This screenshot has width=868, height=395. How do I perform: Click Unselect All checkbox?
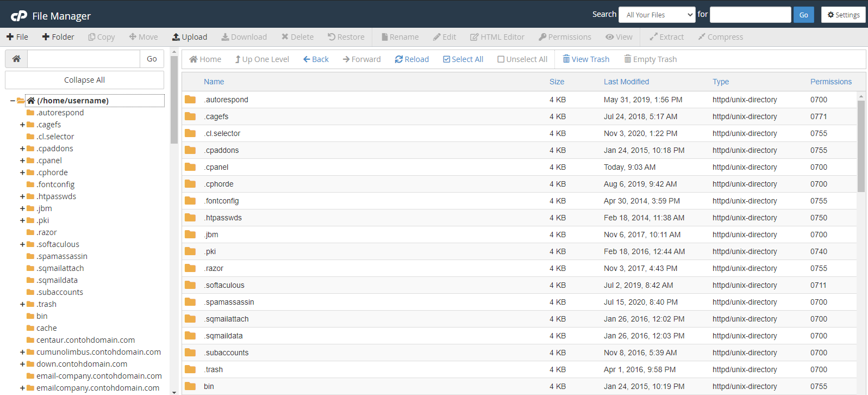click(522, 59)
